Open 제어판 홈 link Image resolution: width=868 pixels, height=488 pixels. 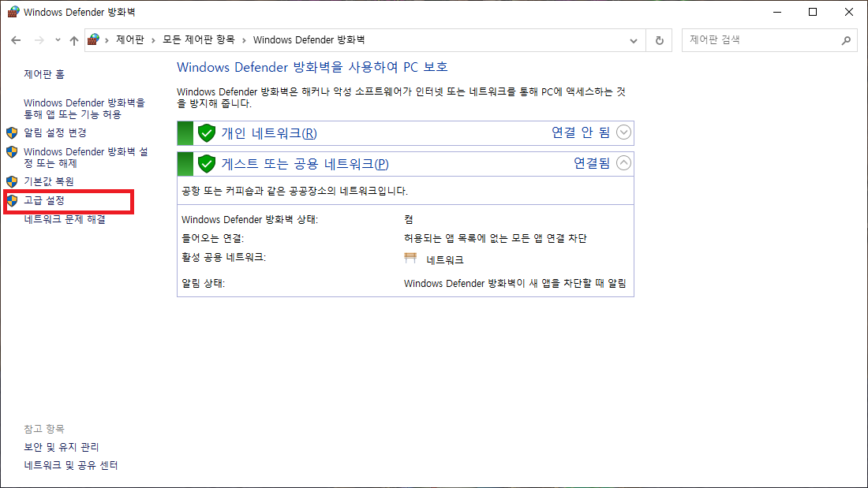click(x=44, y=74)
